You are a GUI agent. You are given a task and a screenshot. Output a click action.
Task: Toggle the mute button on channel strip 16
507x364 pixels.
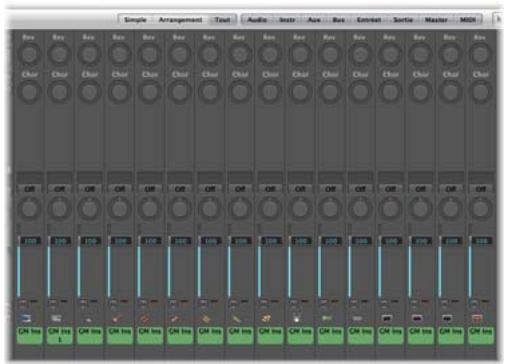coord(474,302)
